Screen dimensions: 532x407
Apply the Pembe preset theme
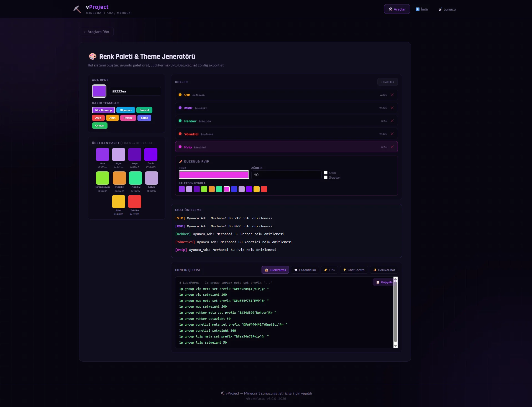point(128,118)
